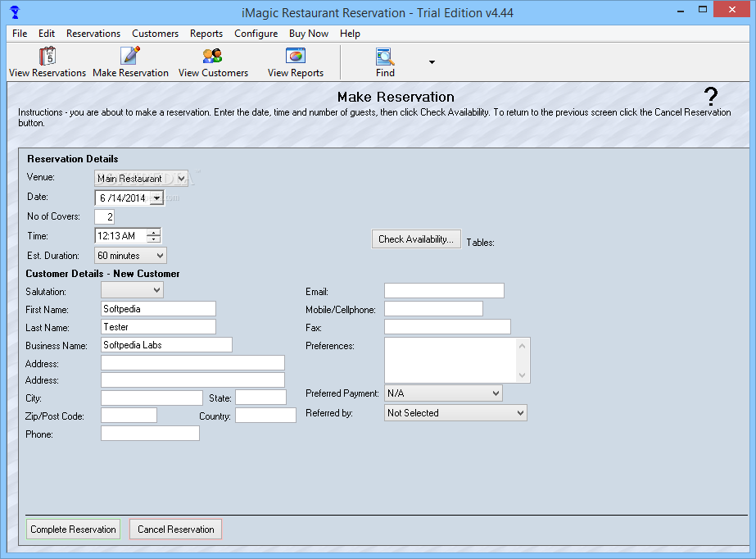Click the Time input field

(121, 236)
